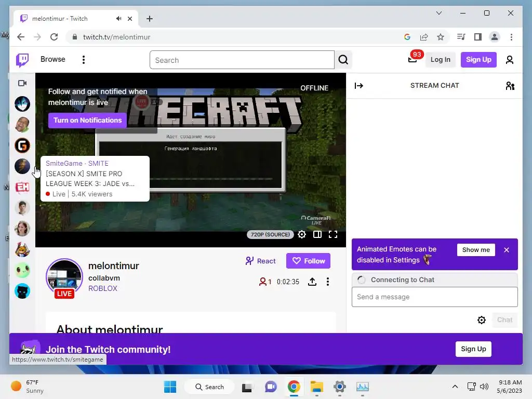Open the EH logo channel avatar
Image resolution: width=532 pixels, height=399 pixels.
pos(22,187)
